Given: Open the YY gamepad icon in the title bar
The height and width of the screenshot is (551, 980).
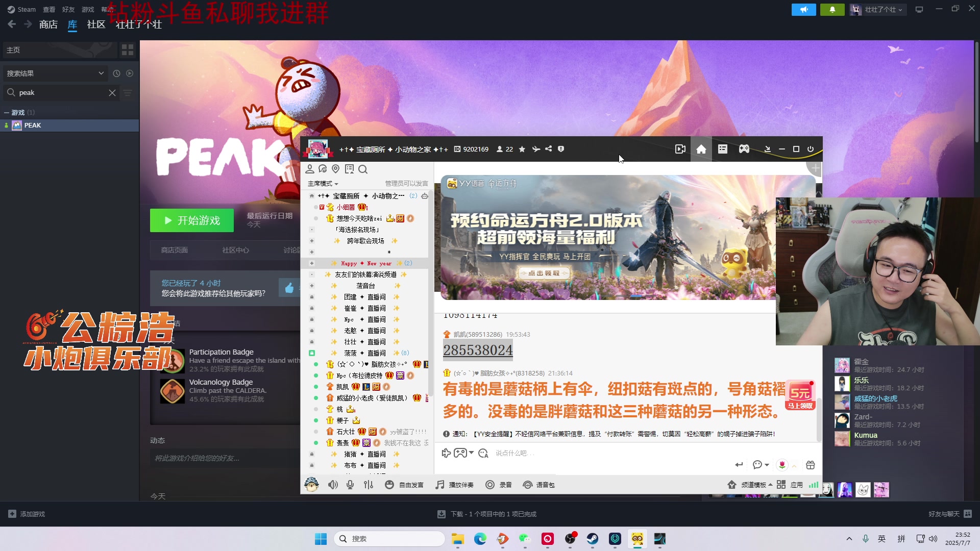Looking at the screenshot, I should click(744, 149).
